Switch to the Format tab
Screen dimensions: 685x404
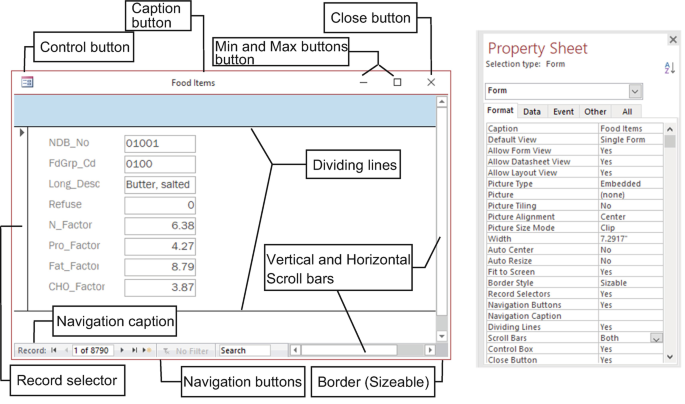point(500,110)
